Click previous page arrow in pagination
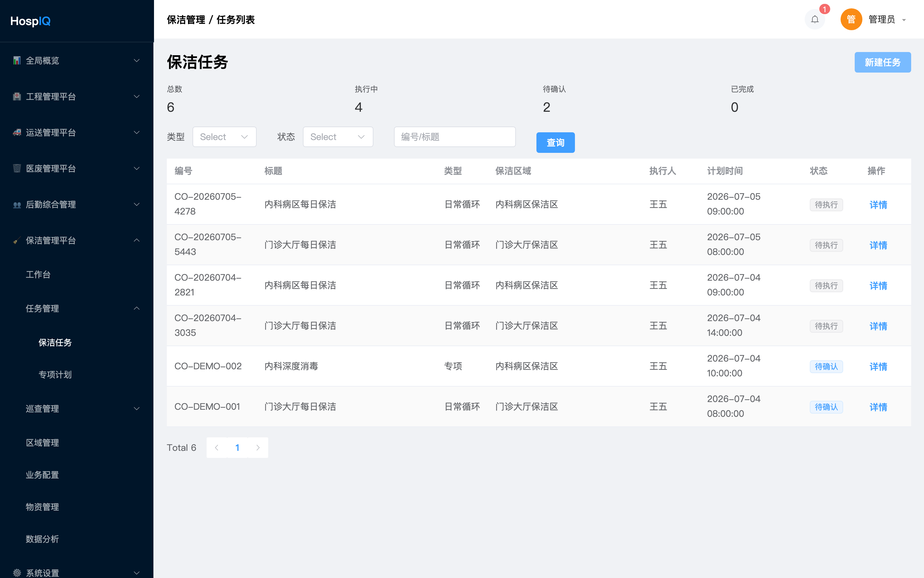 217,448
